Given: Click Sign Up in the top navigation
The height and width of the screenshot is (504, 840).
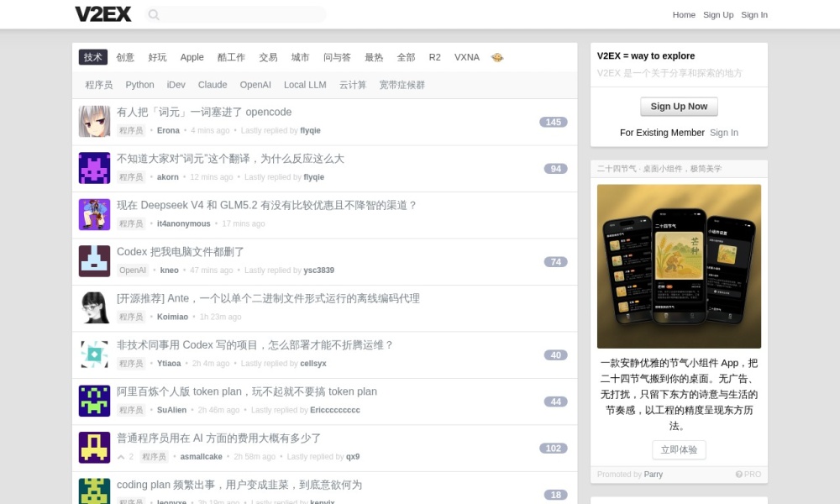Looking at the screenshot, I should pos(718,15).
